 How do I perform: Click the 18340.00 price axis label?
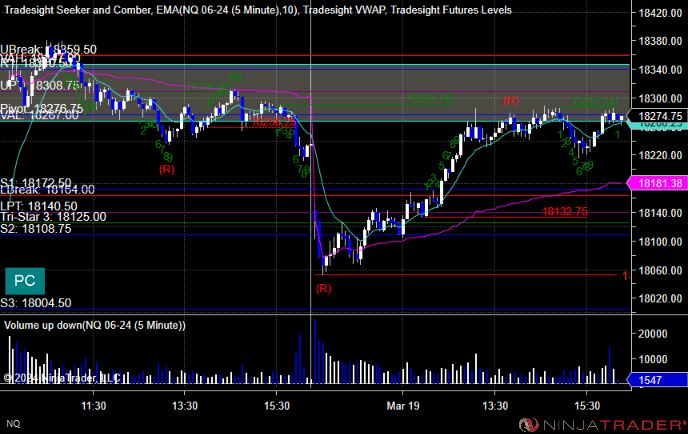click(x=660, y=70)
